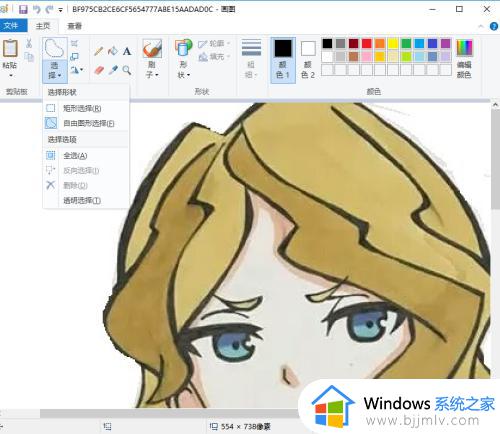Click the vertical scrollbar up arrow
The height and width of the screenshot is (434, 500).
tap(495, 105)
